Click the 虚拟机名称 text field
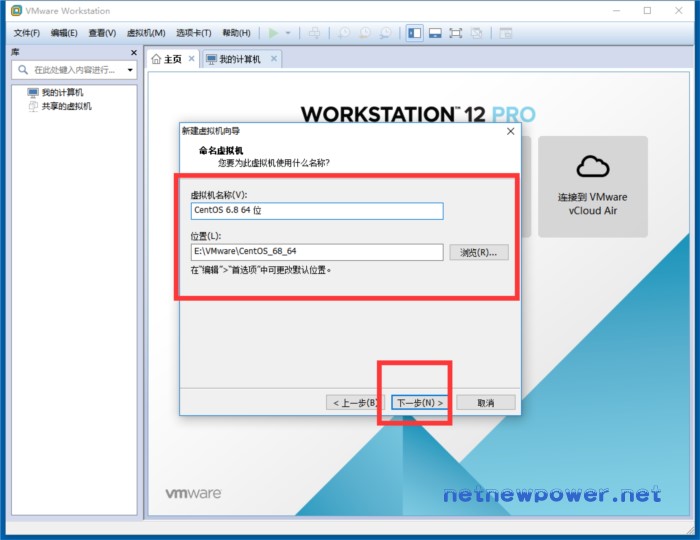The width and height of the screenshot is (700, 540). (317, 211)
